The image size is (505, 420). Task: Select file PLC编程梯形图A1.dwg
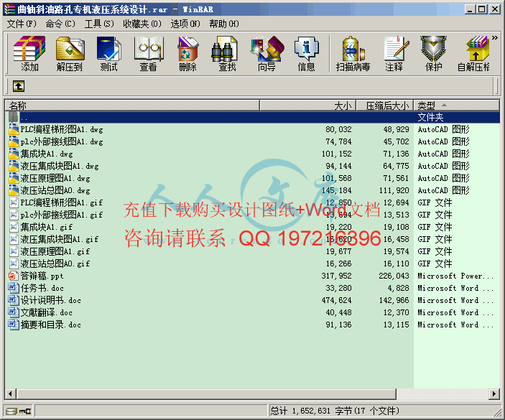(253, 129)
